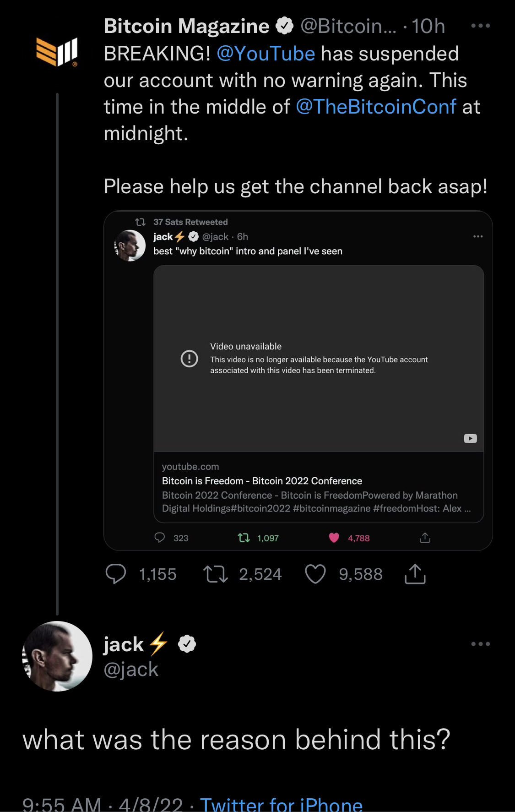Open more options on jack's reply tweet
Screen dimensions: 515x812
pyautogui.click(x=481, y=643)
